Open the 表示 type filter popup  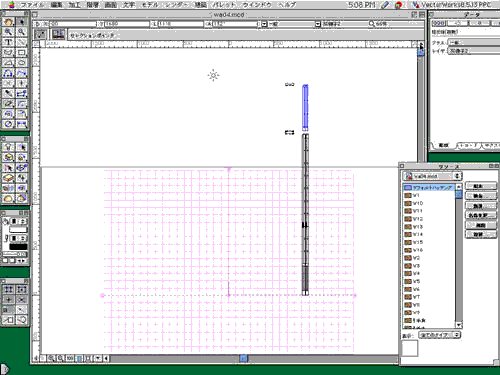[x=439, y=335]
